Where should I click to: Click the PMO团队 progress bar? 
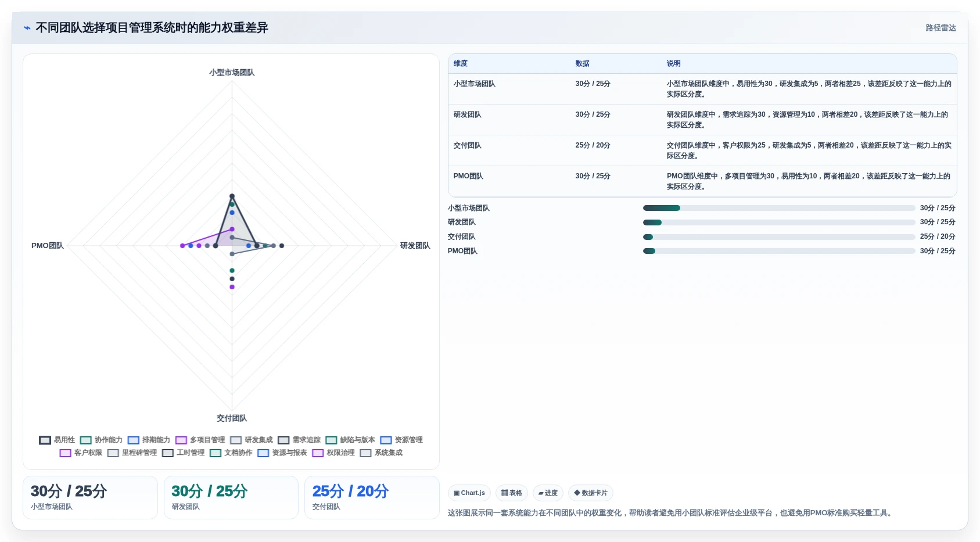pyautogui.click(x=779, y=251)
